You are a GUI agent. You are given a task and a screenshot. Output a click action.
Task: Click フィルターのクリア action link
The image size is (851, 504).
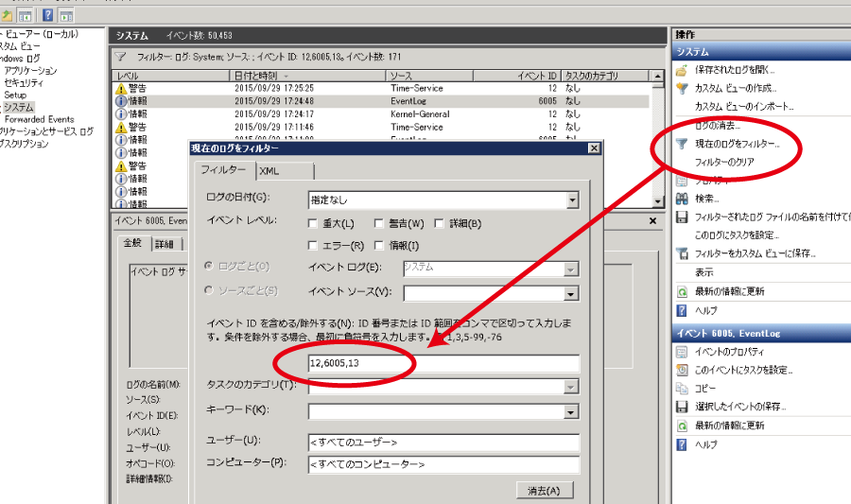(x=724, y=162)
